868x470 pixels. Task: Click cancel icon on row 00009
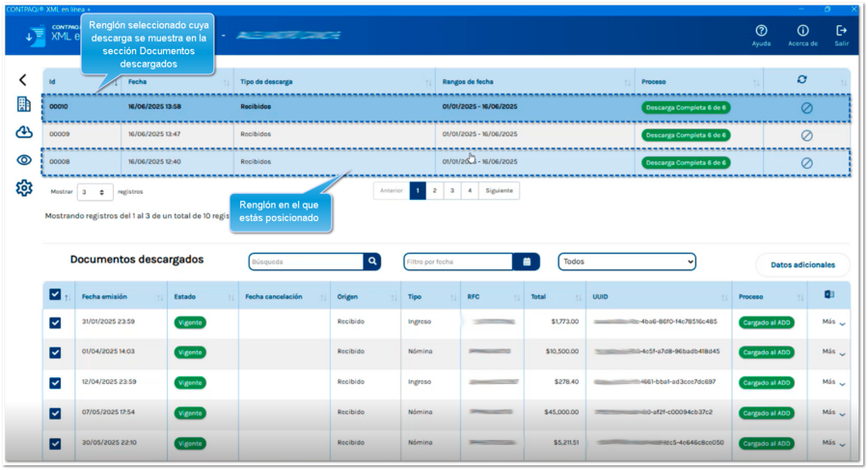806,135
